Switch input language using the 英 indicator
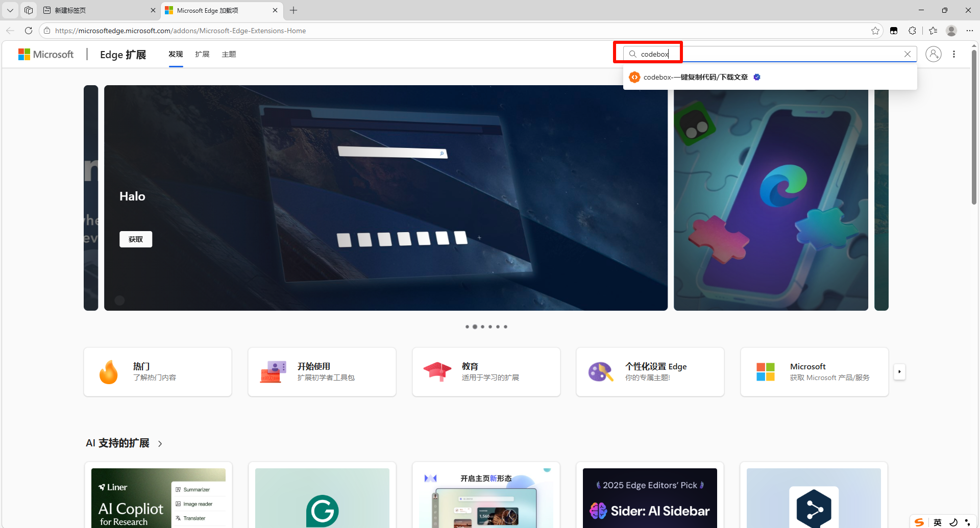The image size is (980, 528). point(938,522)
